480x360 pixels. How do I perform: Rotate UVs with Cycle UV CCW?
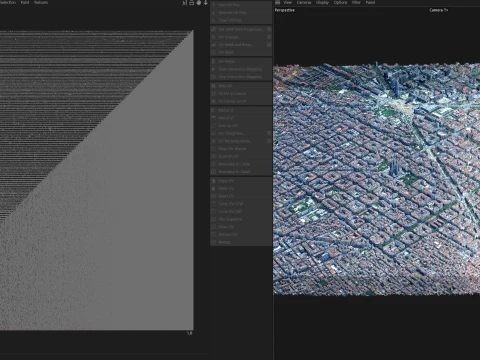(241, 204)
